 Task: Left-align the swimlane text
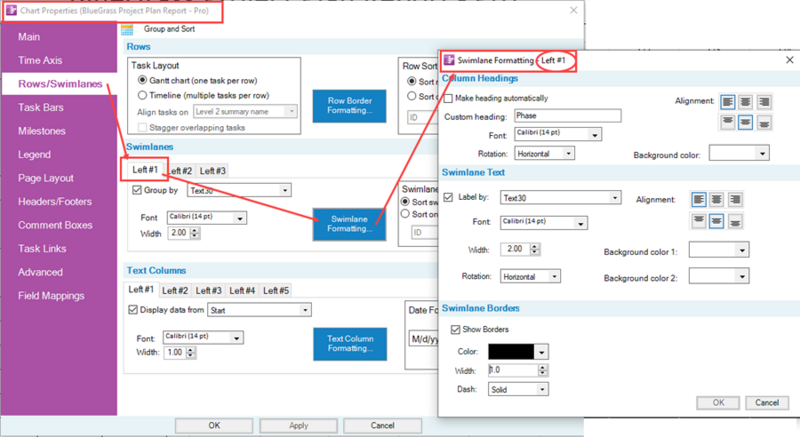[699, 199]
